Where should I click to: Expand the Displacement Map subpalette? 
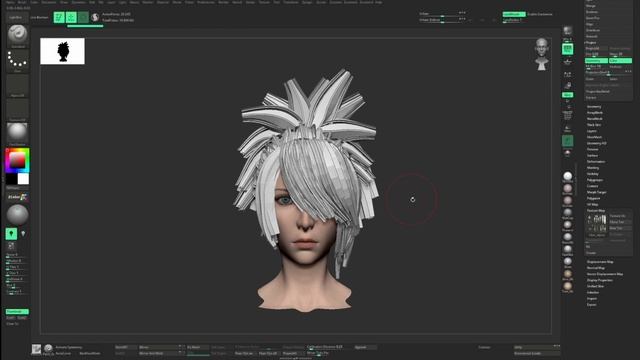[x=600, y=262]
